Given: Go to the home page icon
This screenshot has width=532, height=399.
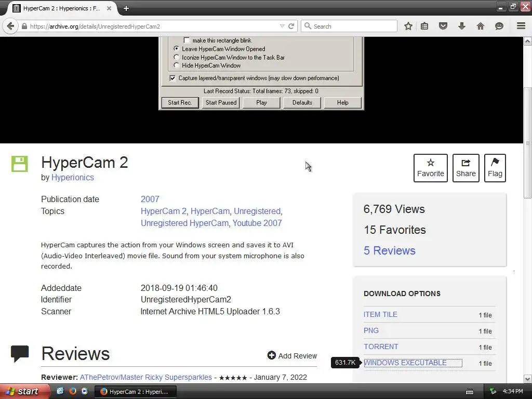Looking at the screenshot, I should pos(481,26).
